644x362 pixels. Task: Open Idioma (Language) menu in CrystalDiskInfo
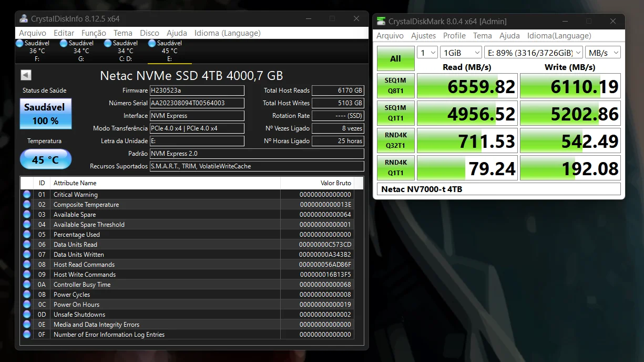pyautogui.click(x=227, y=33)
